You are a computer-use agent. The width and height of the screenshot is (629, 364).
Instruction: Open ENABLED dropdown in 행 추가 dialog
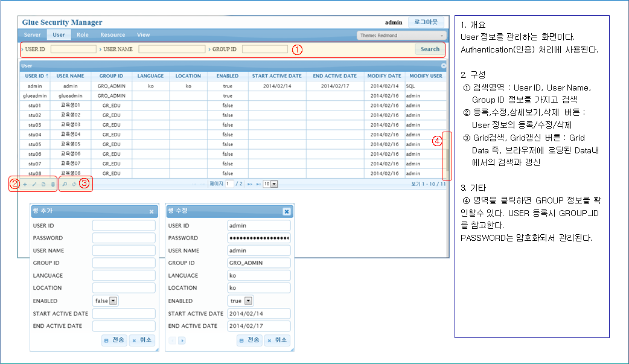coord(113,301)
